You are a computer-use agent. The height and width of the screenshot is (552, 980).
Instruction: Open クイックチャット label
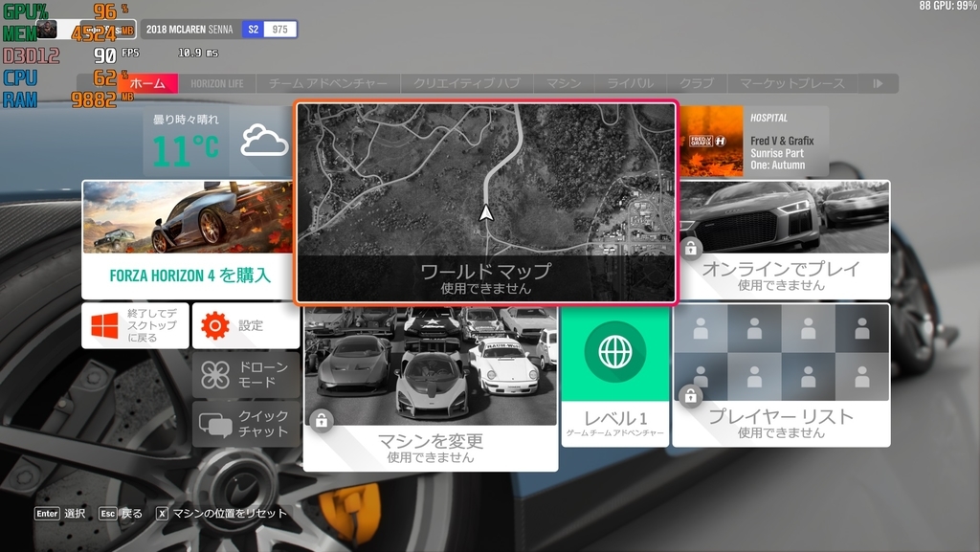263,424
